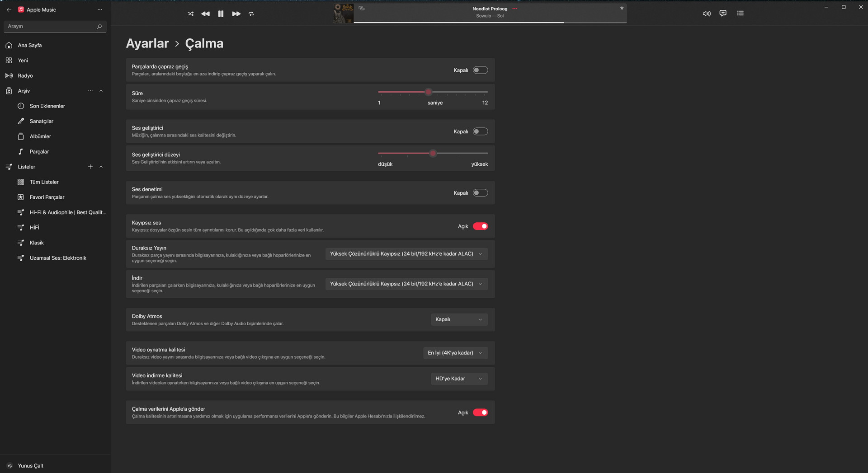The width and height of the screenshot is (868, 473).
Task: Open the Arşiv library section
Action: [24, 91]
